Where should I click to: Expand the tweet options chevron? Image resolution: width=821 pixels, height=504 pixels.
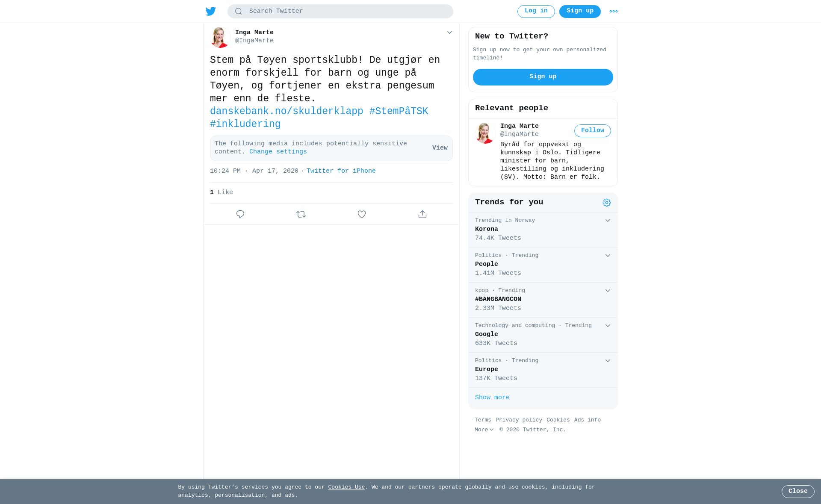tap(449, 32)
